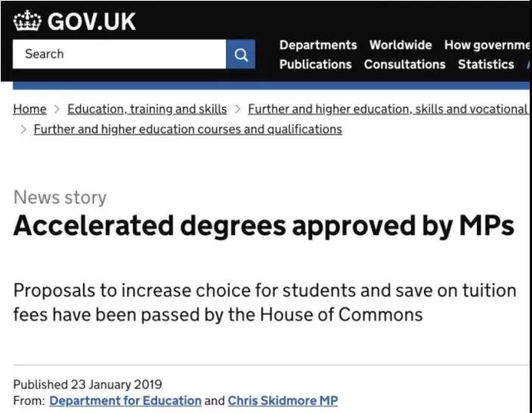Visit the Department for Education link
532x413 pixels.
[125, 400]
